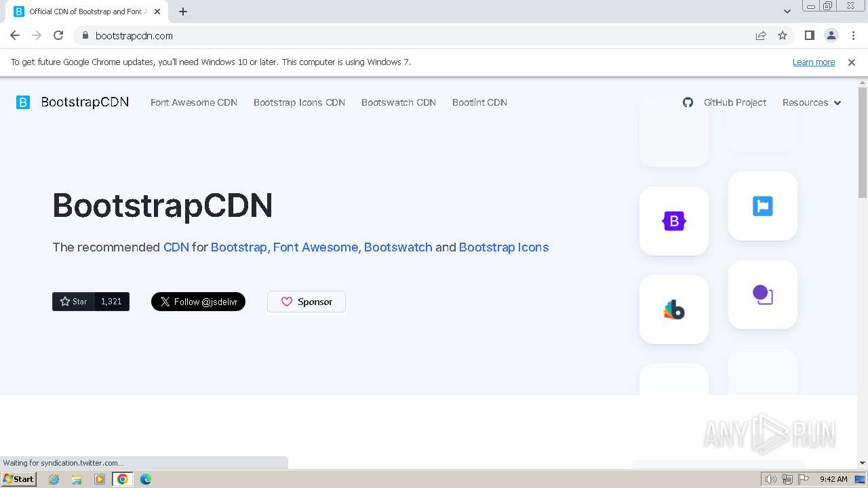868x488 pixels.
Task: Open the CDN link in tagline
Action: tap(176, 247)
